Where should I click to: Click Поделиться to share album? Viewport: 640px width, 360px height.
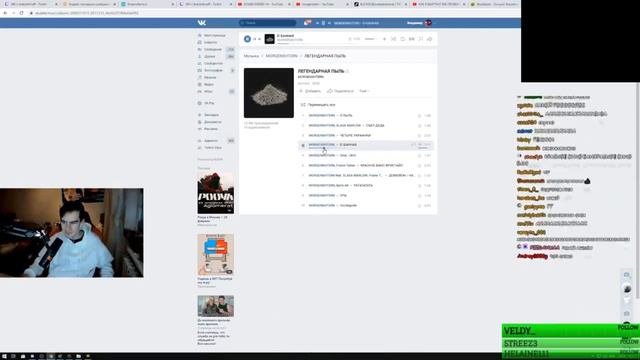click(340, 91)
